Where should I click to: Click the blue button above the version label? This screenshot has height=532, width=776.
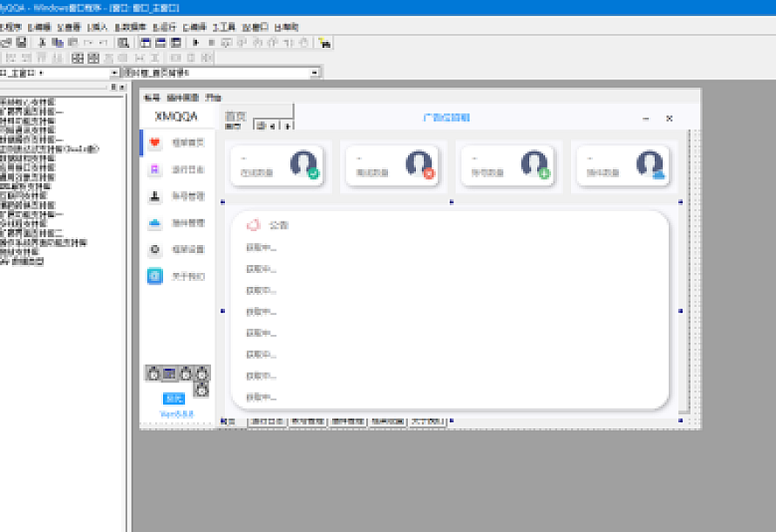(x=174, y=399)
